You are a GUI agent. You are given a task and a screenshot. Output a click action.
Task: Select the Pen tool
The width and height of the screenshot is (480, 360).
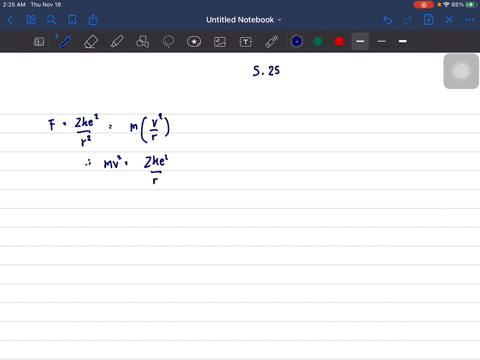point(65,42)
